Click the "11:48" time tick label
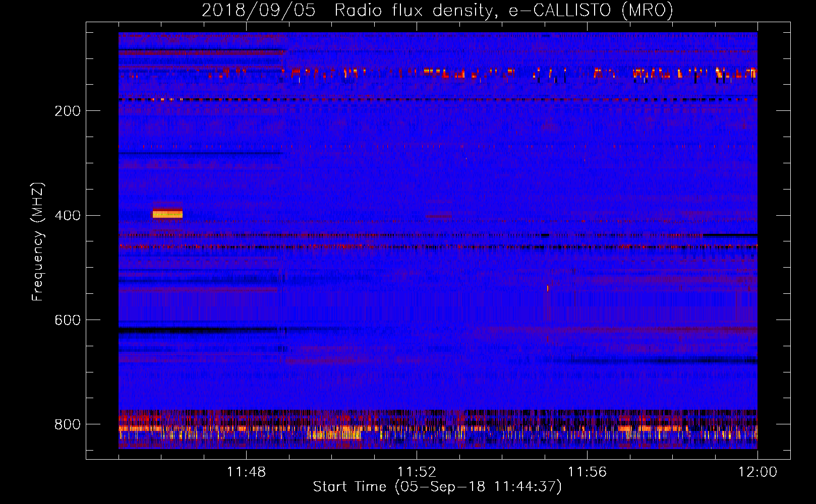Viewport: 816px width, 504px height. point(246,472)
